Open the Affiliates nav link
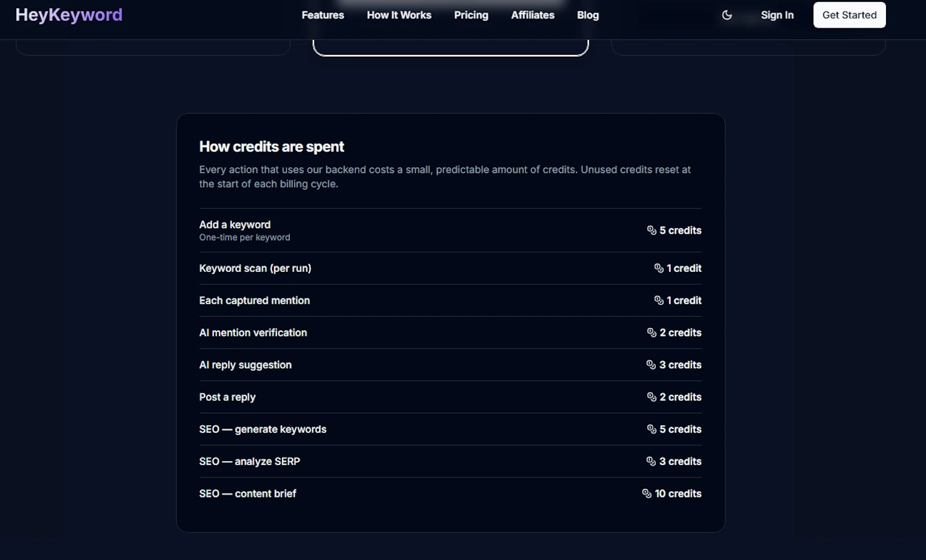The width and height of the screenshot is (926, 560). click(x=532, y=15)
